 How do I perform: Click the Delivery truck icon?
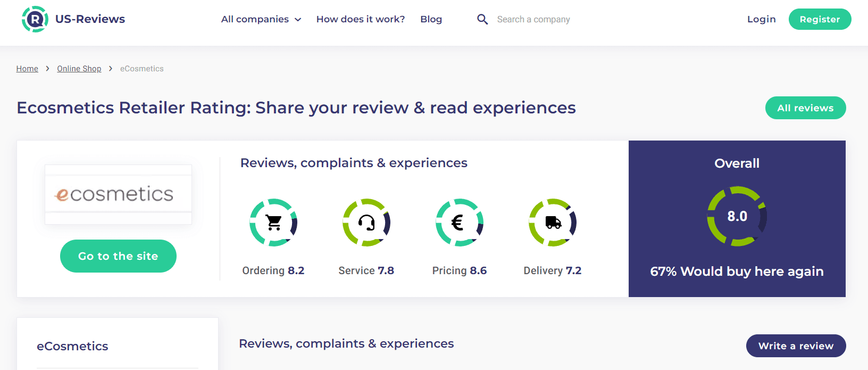pyautogui.click(x=553, y=223)
